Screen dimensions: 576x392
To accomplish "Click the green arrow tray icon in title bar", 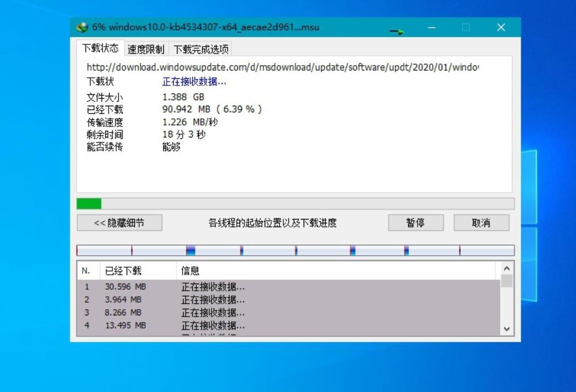I will 397,32.
